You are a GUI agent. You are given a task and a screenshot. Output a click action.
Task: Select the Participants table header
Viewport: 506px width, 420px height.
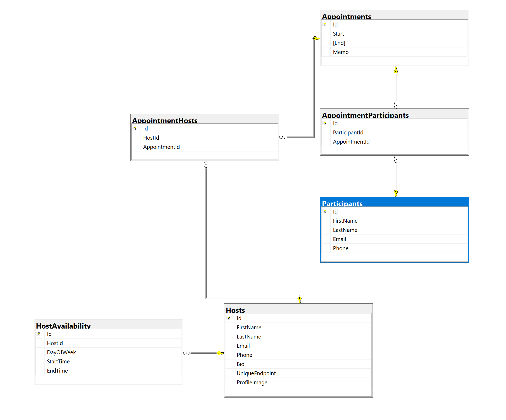(343, 204)
